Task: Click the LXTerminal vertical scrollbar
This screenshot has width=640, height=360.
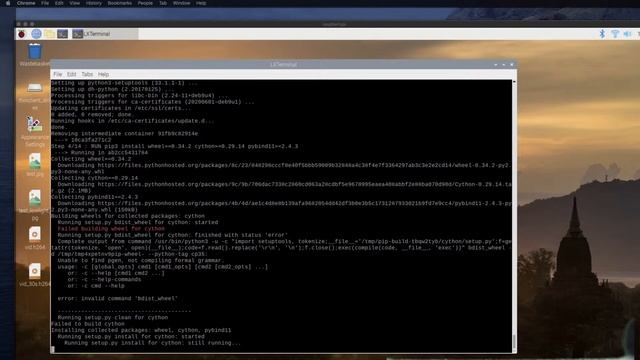Action: [514, 216]
